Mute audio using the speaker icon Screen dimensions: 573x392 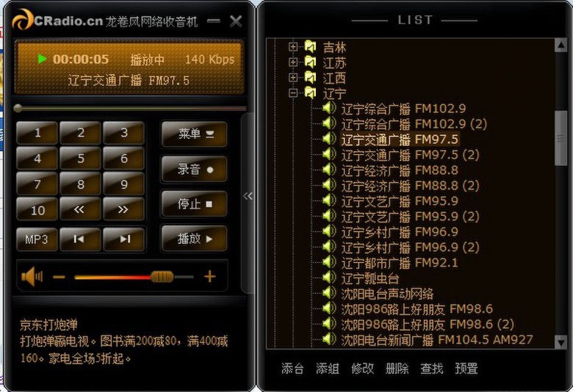[x=32, y=277]
